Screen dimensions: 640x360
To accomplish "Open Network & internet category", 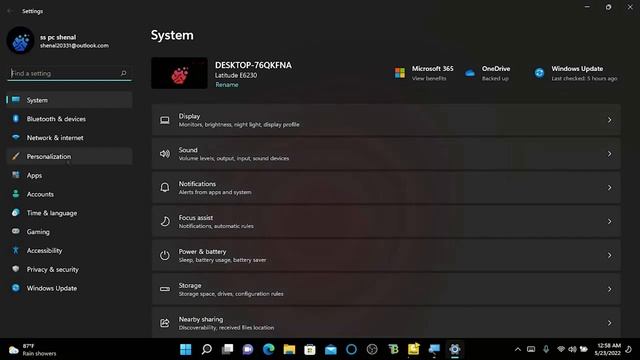I will click(69, 138).
